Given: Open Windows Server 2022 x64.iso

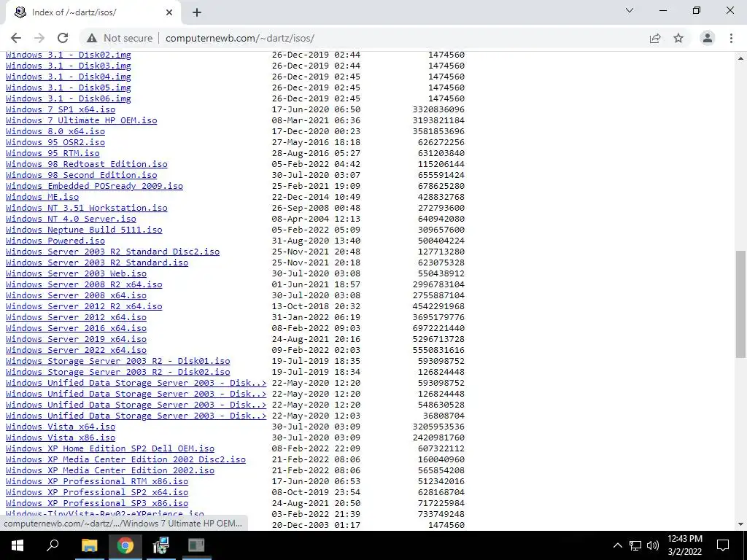Looking at the screenshot, I should pos(76,351).
